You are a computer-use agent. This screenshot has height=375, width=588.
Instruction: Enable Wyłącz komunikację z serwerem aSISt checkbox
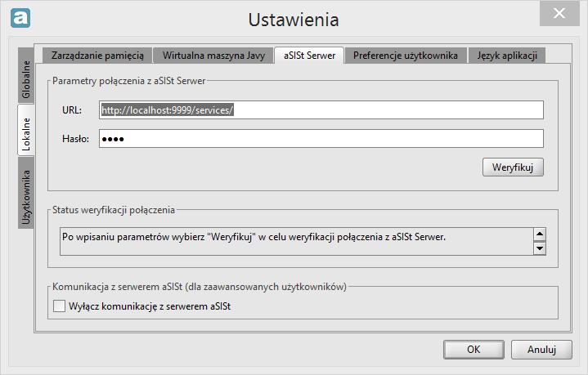tap(59, 306)
